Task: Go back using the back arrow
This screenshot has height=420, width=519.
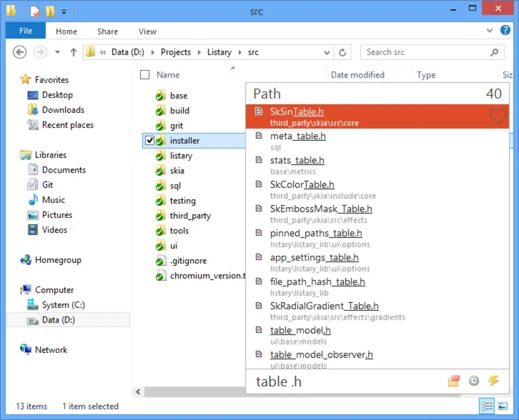Action: pyautogui.click(x=19, y=52)
